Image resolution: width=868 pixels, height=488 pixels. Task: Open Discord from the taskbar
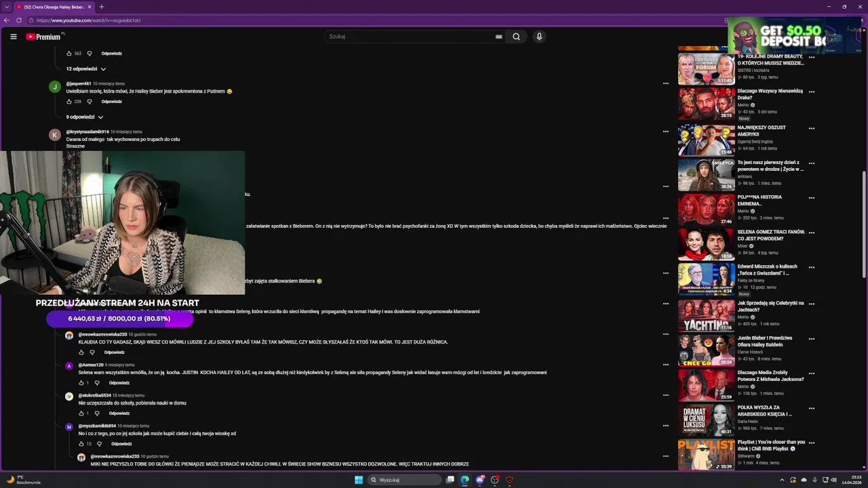pos(480,480)
